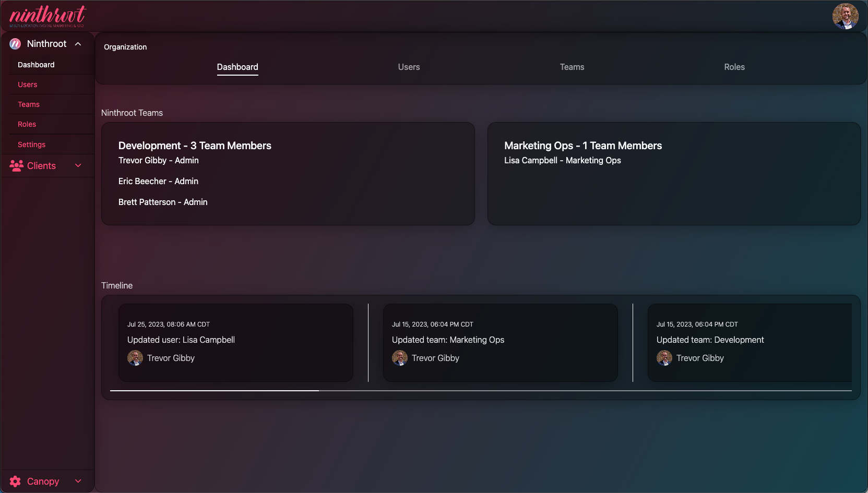Expand the Clients section chevron
This screenshot has height=493, width=868.
[78, 166]
